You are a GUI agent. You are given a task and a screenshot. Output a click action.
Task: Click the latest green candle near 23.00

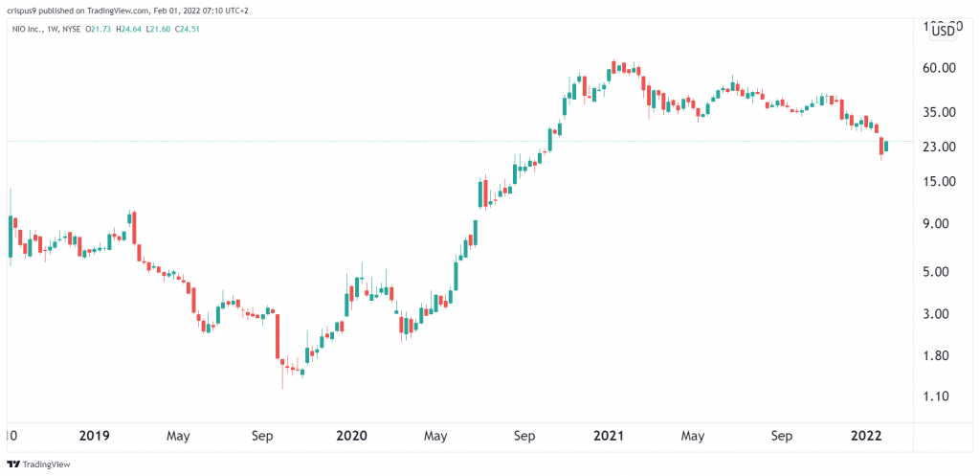(x=886, y=146)
